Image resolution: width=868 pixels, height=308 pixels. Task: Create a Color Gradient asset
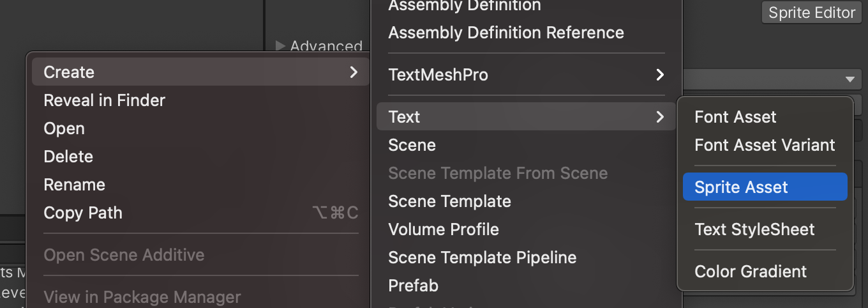[751, 272]
